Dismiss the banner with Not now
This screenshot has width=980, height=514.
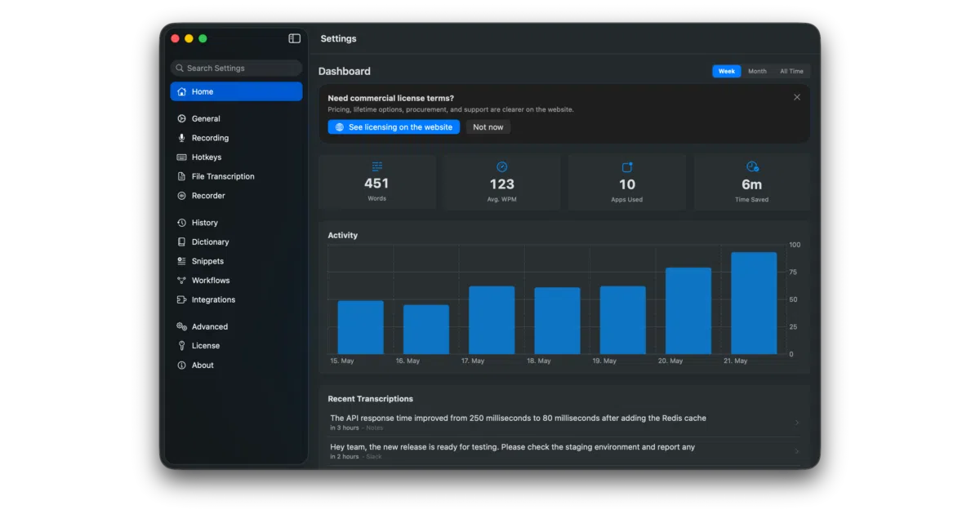point(488,127)
